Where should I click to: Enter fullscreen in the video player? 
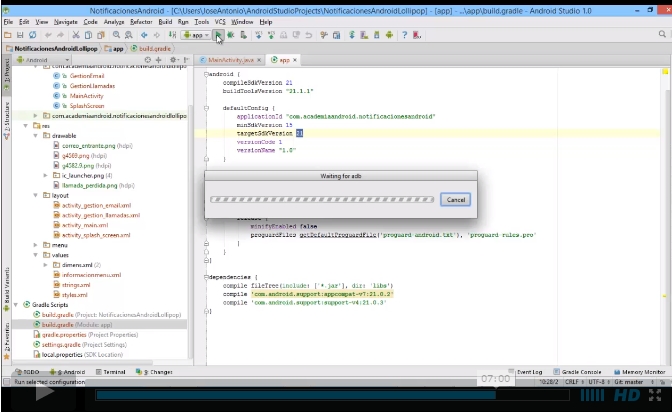[x=654, y=395]
